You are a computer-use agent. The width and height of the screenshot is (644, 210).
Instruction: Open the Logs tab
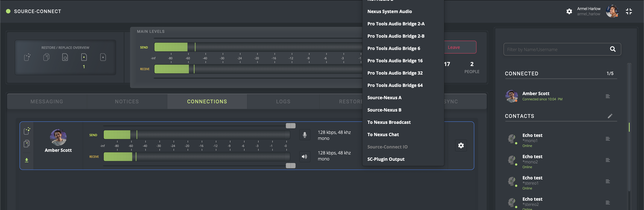(283, 102)
